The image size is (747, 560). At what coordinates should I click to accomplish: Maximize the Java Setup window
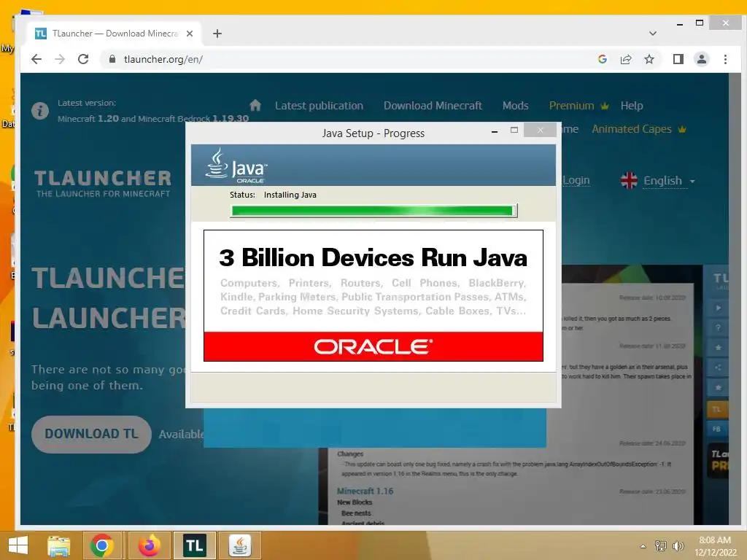(514, 130)
